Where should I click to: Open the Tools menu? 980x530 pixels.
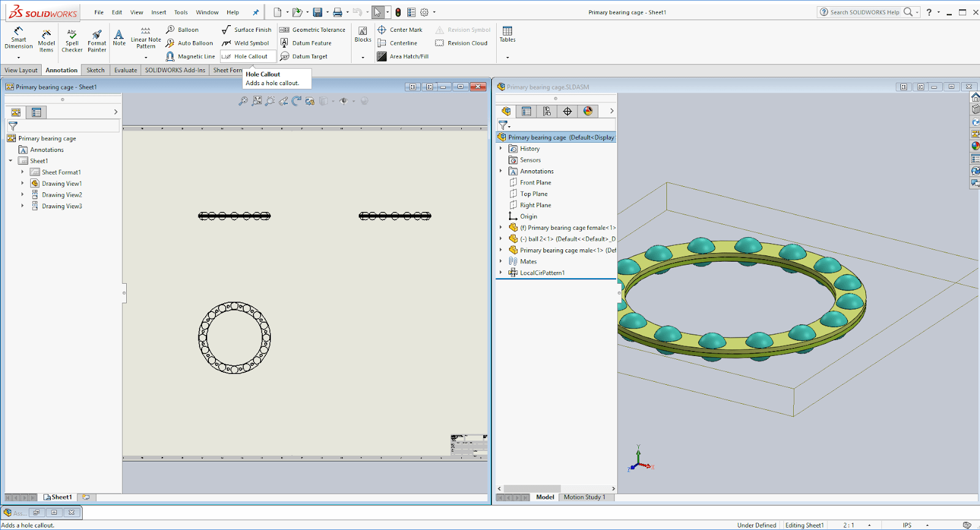click(181, 12)
